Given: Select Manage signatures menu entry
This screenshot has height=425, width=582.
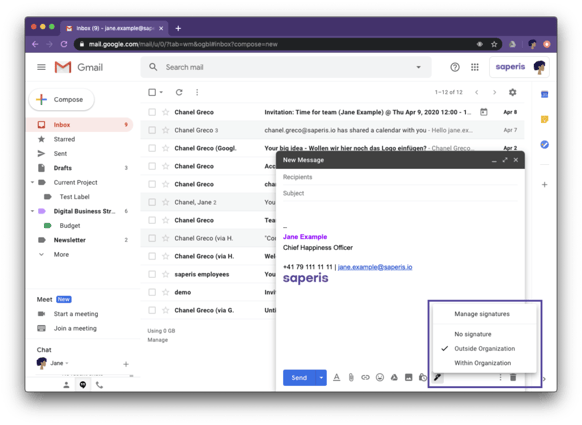Looking at the screenshot, I should point(482,314).
